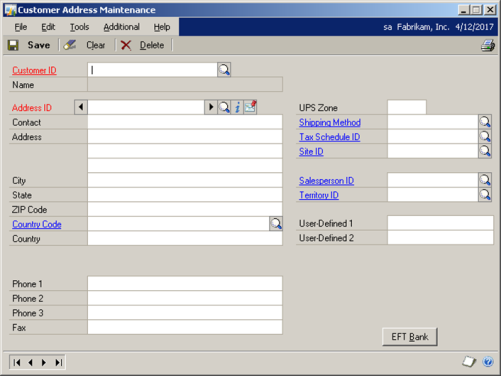The image size is (501, 376).
Task: Click into the Salesperson ID field
Action: pos(433,180)
